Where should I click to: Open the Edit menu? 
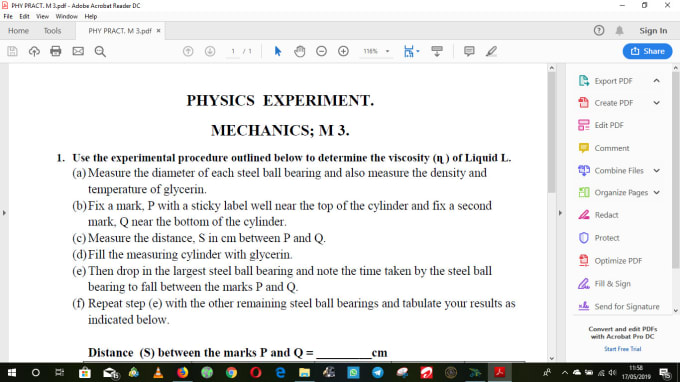click(x=24, y=16)
